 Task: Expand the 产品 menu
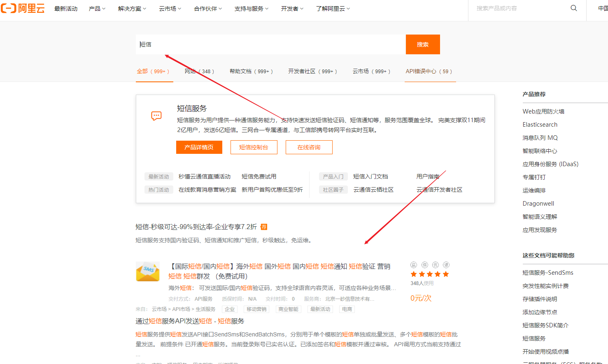tap(97, 9)
